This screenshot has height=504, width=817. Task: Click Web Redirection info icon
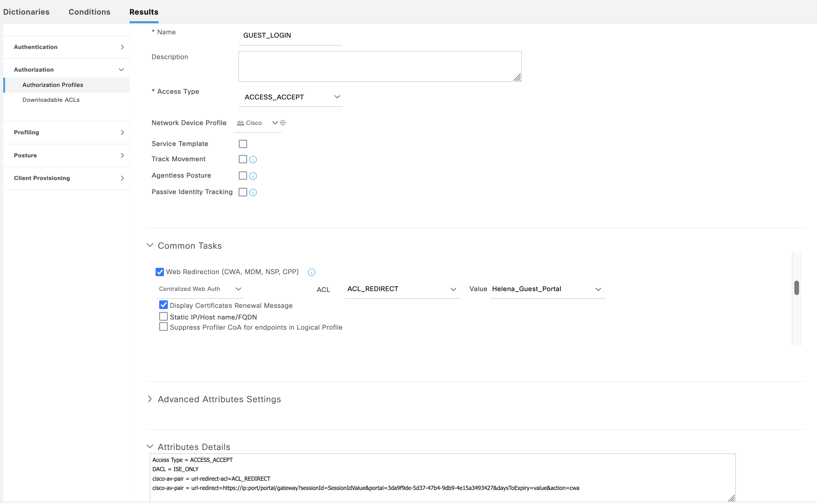(311, 272)
